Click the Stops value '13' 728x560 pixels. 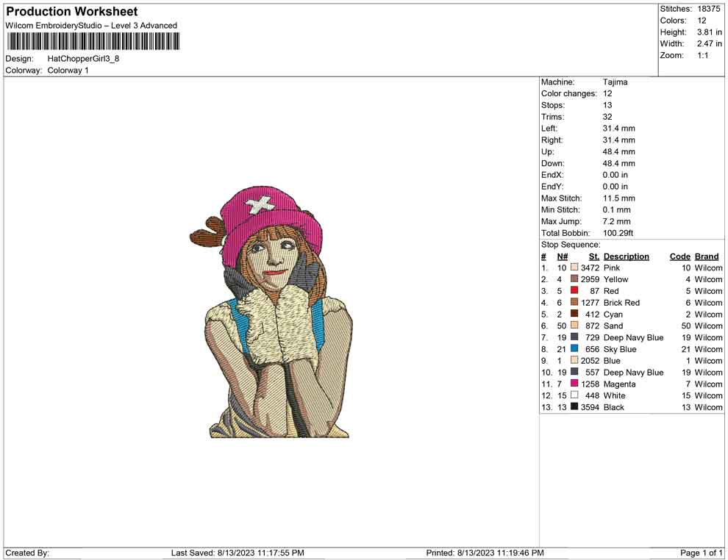point(607,105)
